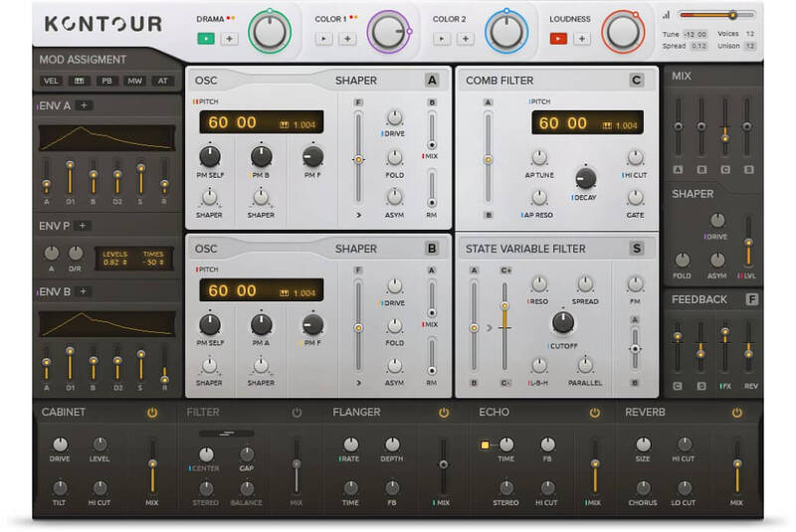Add a Drama macro assignment with plus
This screenshot has width=796, height=532.
tap(230, 38)
